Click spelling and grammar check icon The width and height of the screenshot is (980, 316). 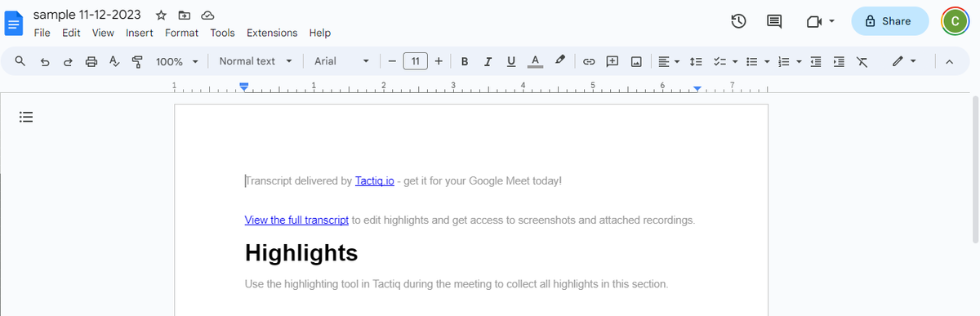point(114,61)
